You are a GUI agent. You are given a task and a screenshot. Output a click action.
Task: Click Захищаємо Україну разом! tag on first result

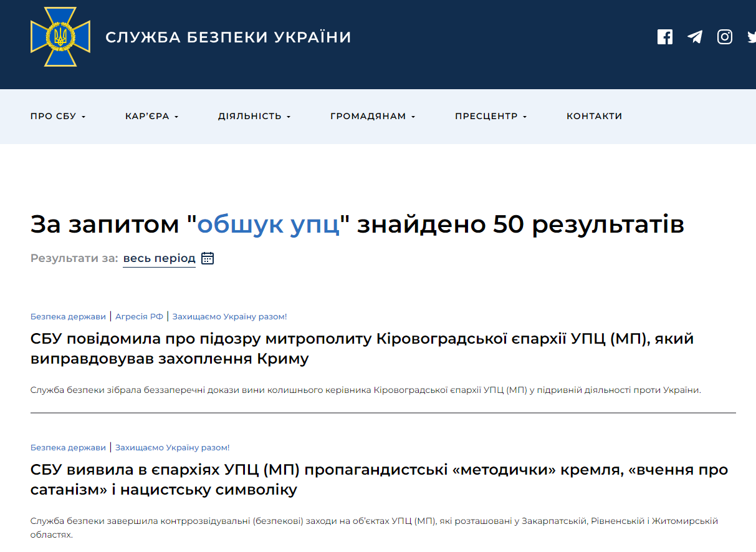[x=229, y=316]
